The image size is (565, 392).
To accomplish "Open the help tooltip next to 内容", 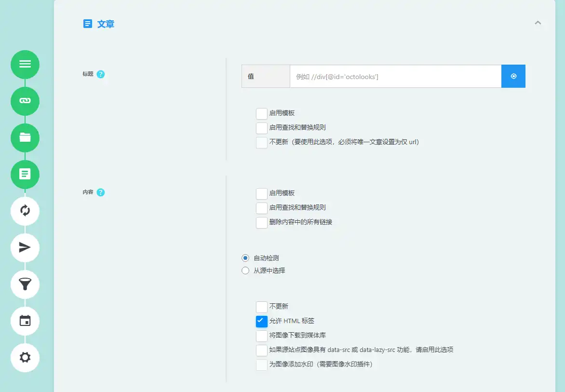I will point(100,192).
